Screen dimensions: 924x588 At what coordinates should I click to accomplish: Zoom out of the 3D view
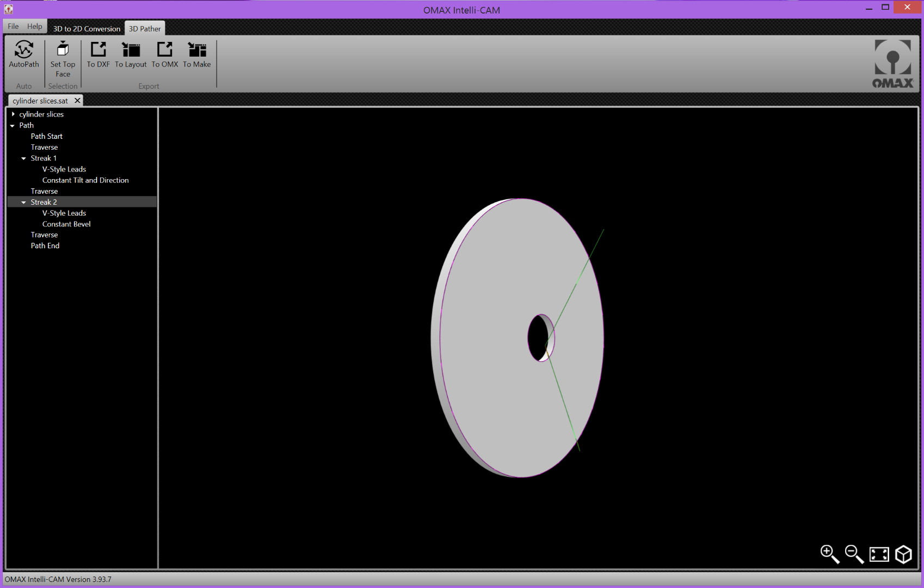click(854, 554)
